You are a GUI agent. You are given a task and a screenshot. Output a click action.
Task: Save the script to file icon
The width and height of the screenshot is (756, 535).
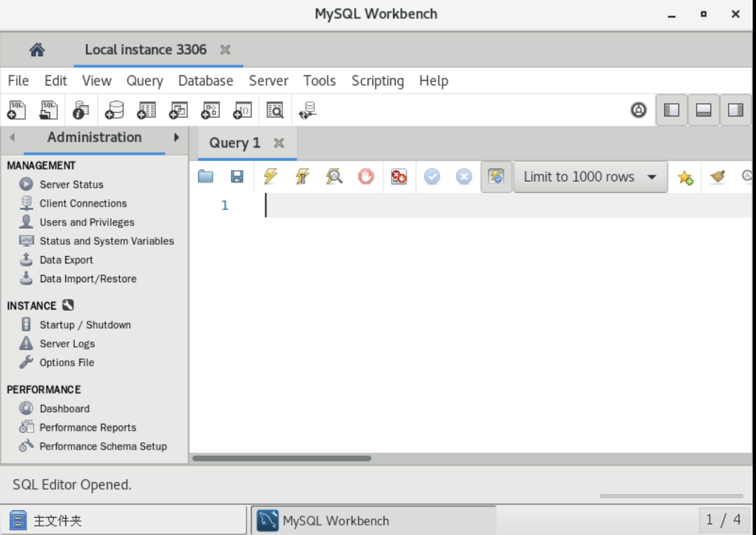[x=237, y=176]
